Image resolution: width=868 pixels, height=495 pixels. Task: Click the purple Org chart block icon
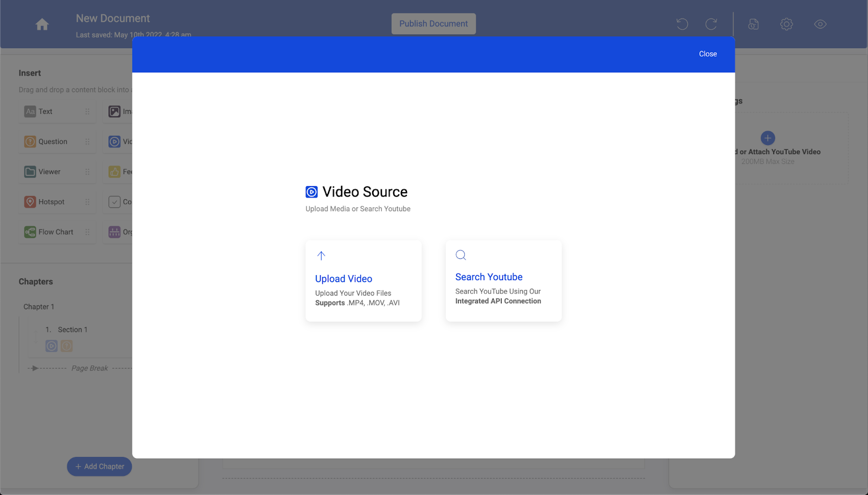coord(114,232)
